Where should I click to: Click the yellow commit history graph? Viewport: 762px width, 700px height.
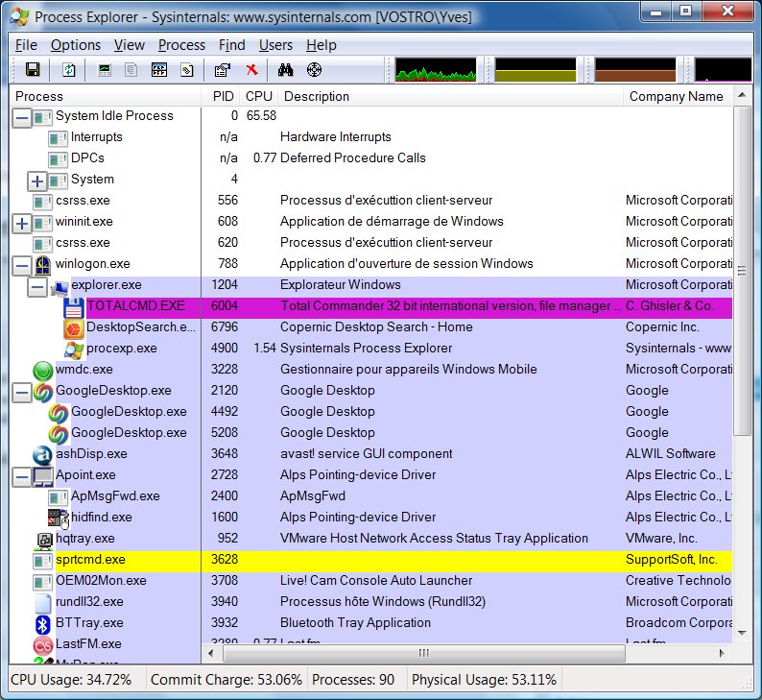536,70
